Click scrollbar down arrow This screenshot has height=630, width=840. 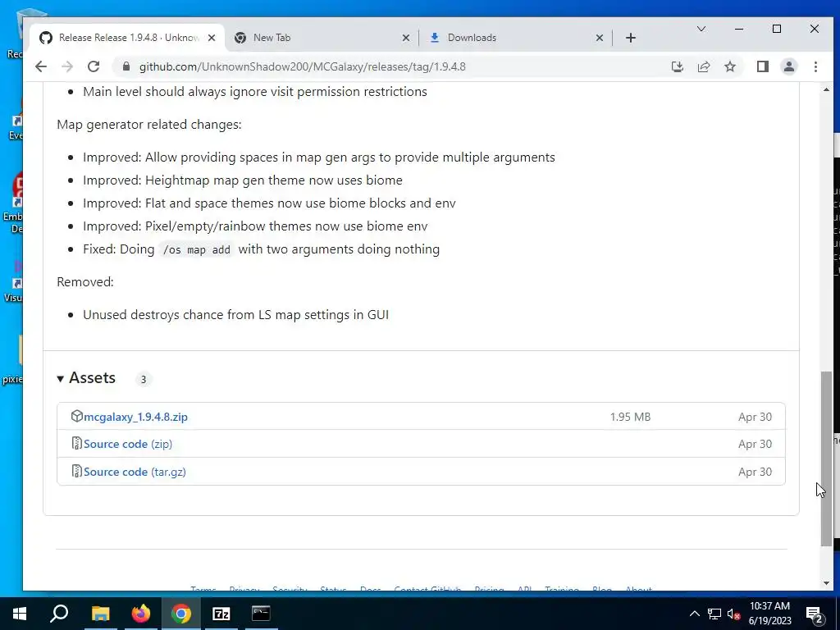[x=827, y=583]
